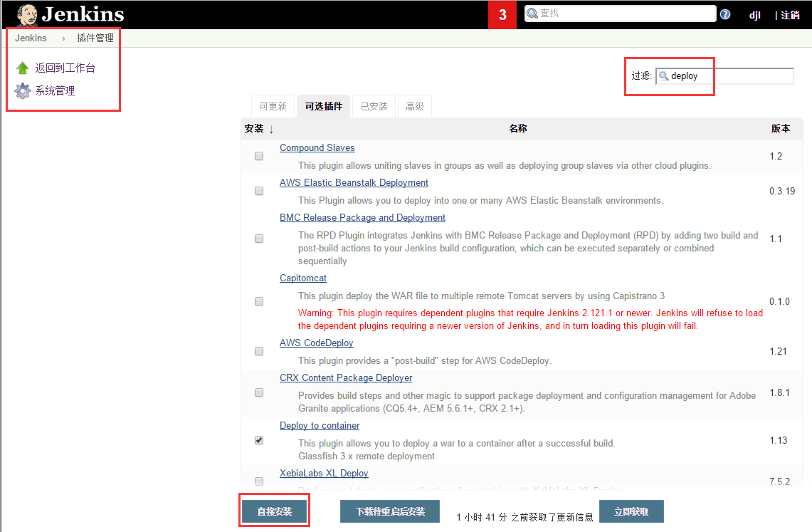Click the 版本 column header

[x=781, y=128]
